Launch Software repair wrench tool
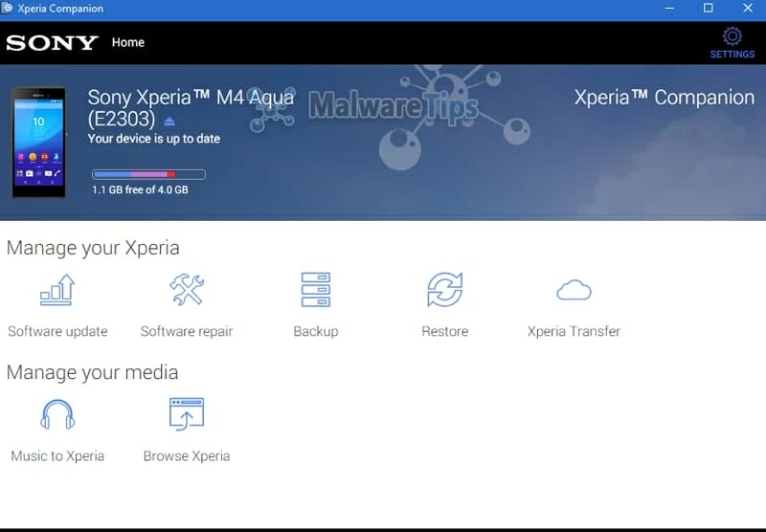Viewport: 766px width, 532px height. click(x=187, y=290)
